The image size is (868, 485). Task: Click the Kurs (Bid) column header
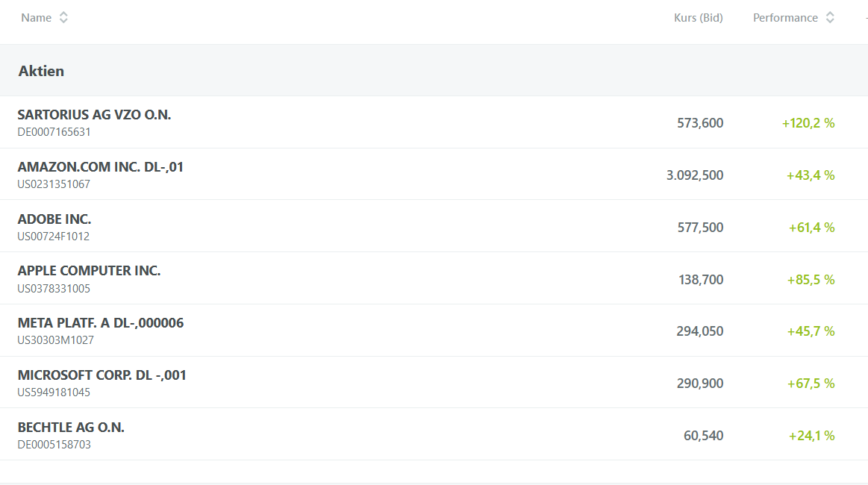click(x=699, y=18)
